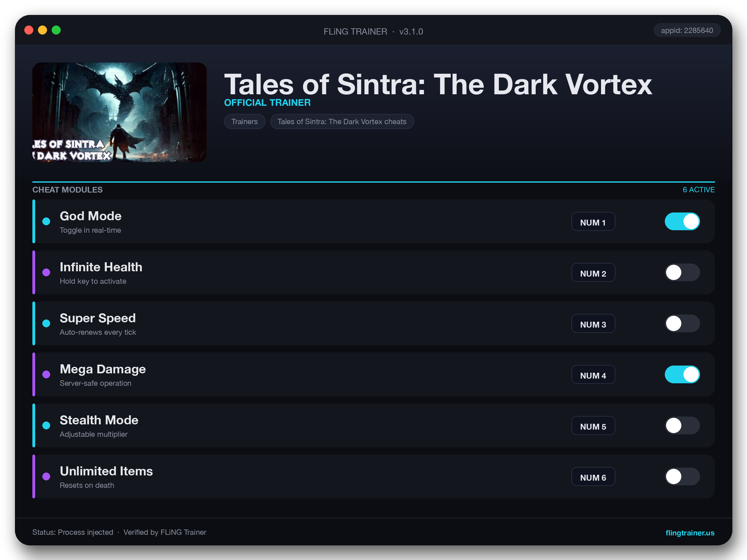The width and height of the screenshot is (747, 560).
Task: Turn off the God Mode toggle
Action: pos(682,222)
